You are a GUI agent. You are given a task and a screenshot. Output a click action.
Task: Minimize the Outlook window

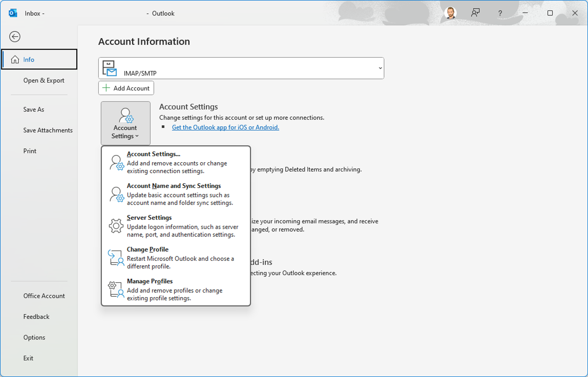point(525,13)
